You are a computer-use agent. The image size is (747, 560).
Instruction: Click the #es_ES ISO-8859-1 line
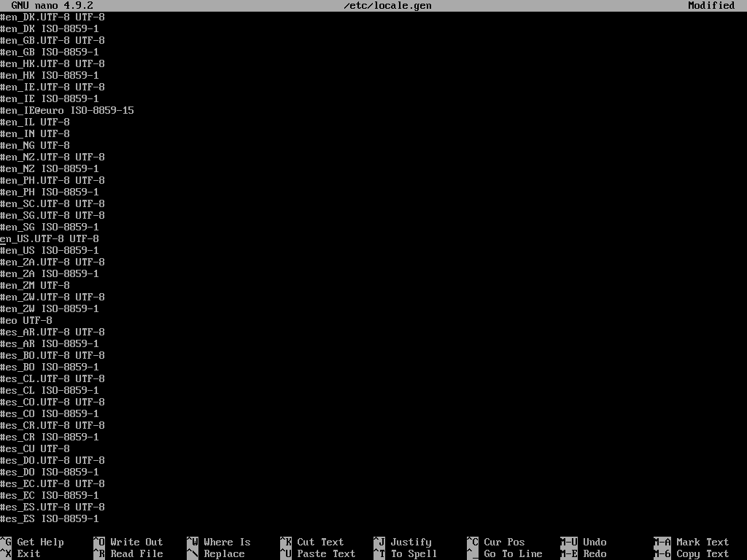50,518
